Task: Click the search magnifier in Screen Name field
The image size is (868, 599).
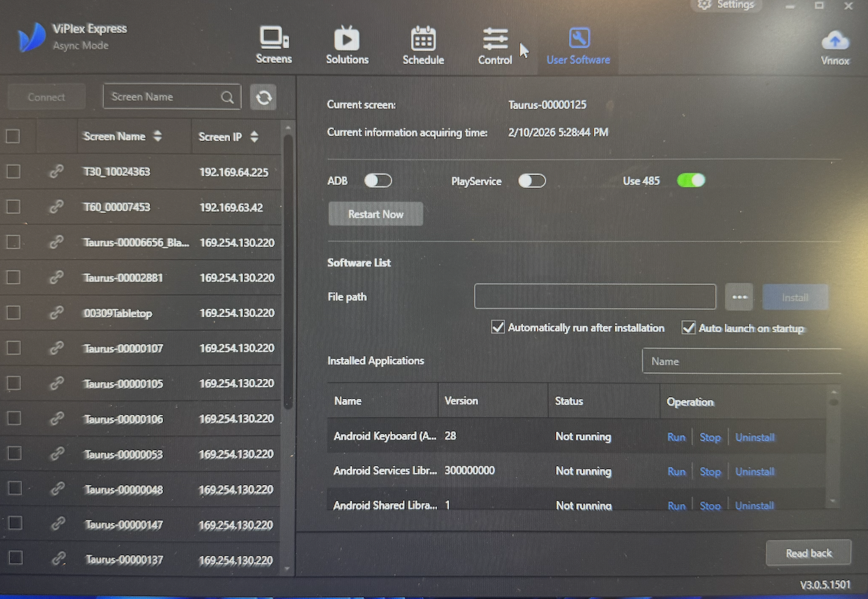Action: [x=228, y=98]
